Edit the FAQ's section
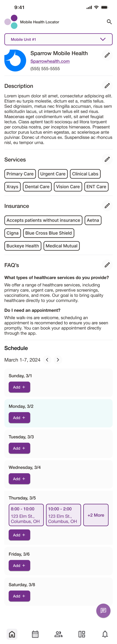The width and height of the screenshot is (117, 644). [107, 265]
